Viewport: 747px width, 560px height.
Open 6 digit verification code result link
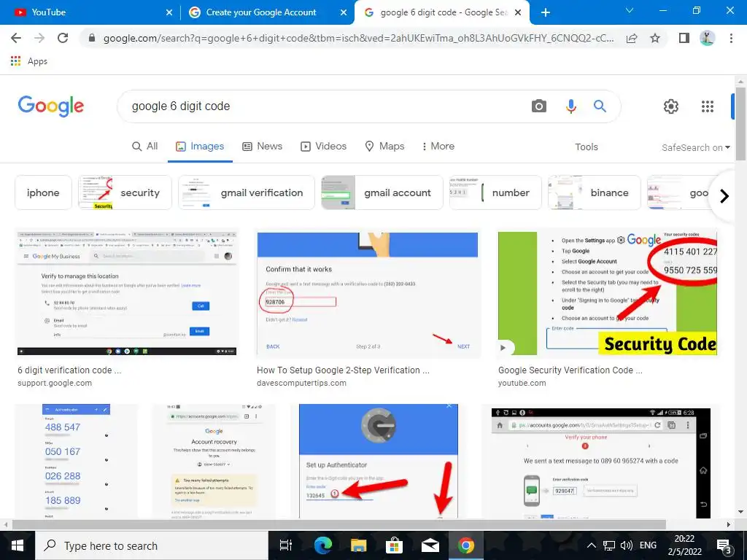[x=69, y=370]
